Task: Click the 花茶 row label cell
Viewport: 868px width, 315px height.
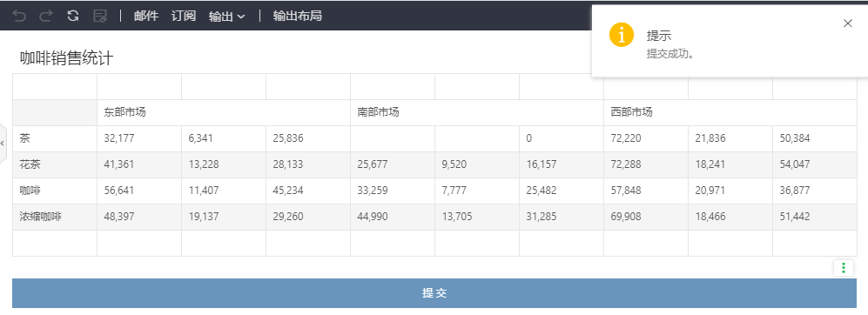Action: click(x=55, y=165)
